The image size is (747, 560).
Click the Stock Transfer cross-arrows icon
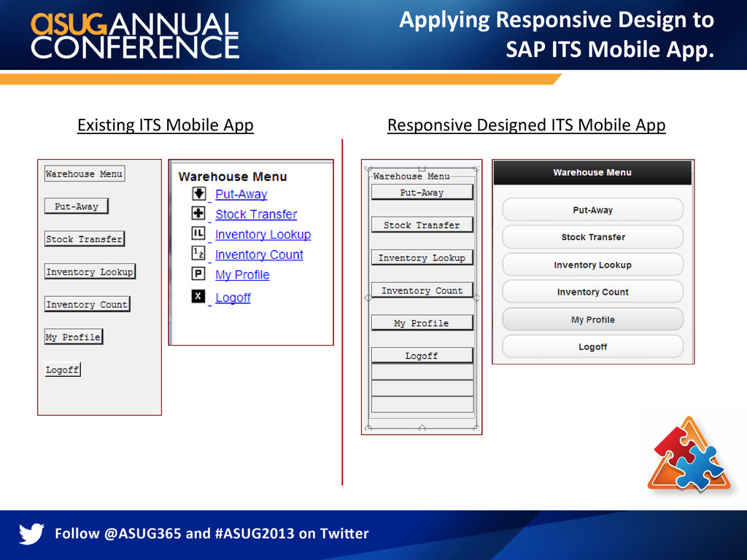[x=198, y=213]
